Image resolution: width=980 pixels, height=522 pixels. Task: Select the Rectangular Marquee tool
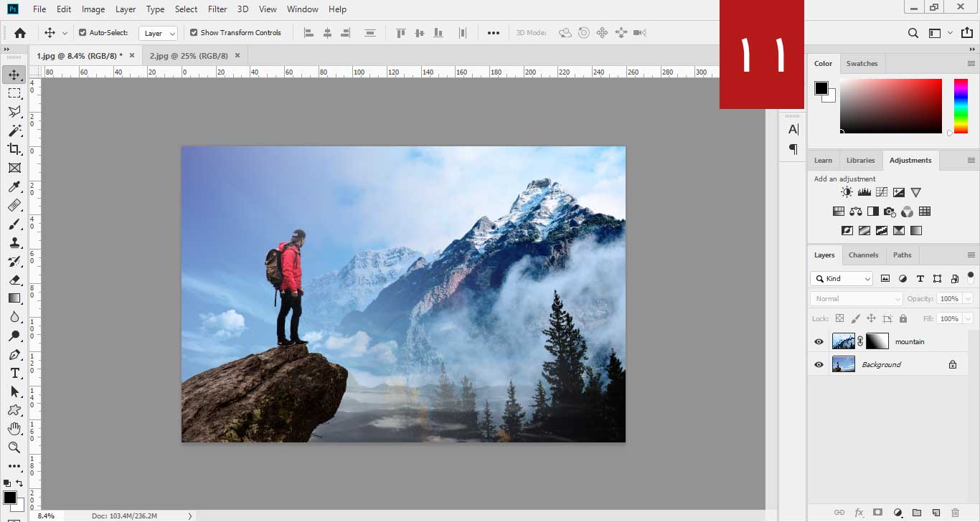click(x=14, y=93)
